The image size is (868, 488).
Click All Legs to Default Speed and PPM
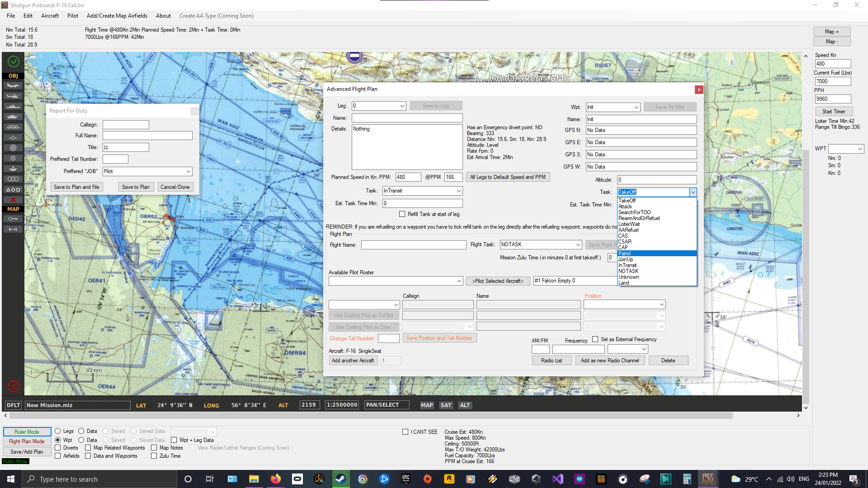pos(508,177)
